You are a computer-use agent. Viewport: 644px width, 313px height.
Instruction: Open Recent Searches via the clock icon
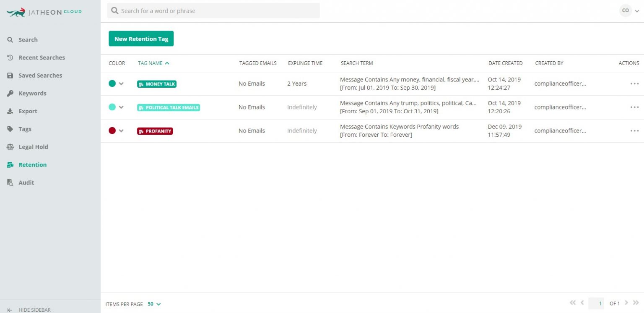coord(10,57)
